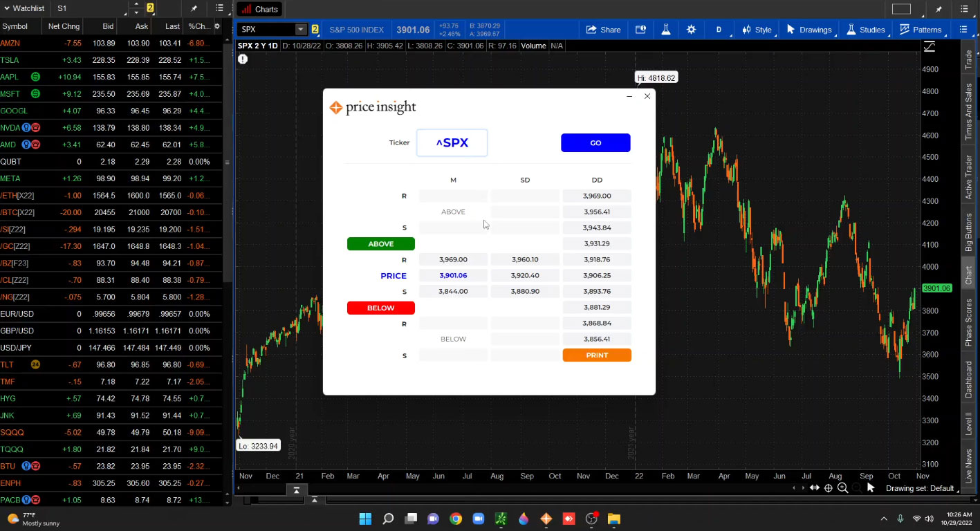The height and width of the screenshot is (531, 980).
Task: Pin the watchlist using the pin icon
Action: point(194,8)
